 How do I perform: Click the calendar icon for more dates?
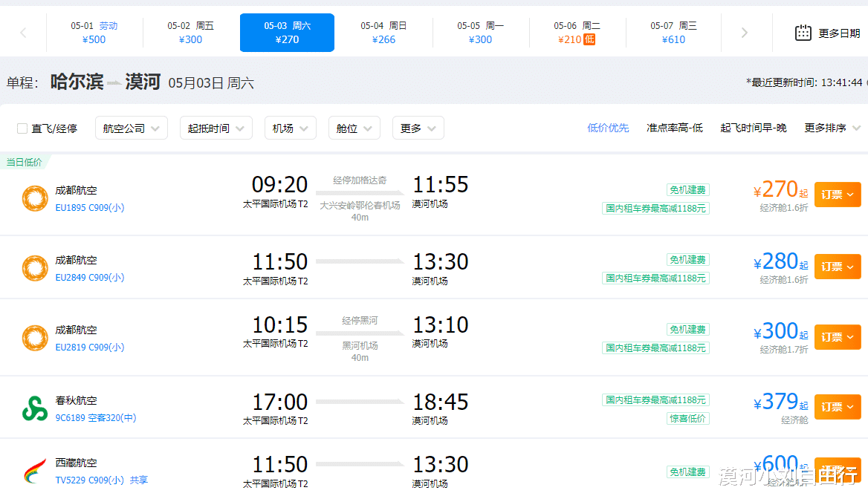803,33
